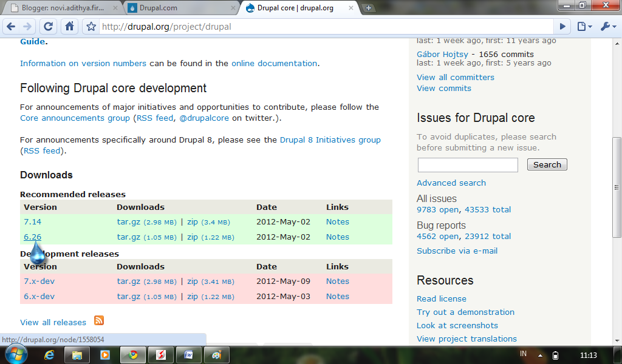Download 6.26 tar.gz file
The image size is (622, 364).
(129, 237)
